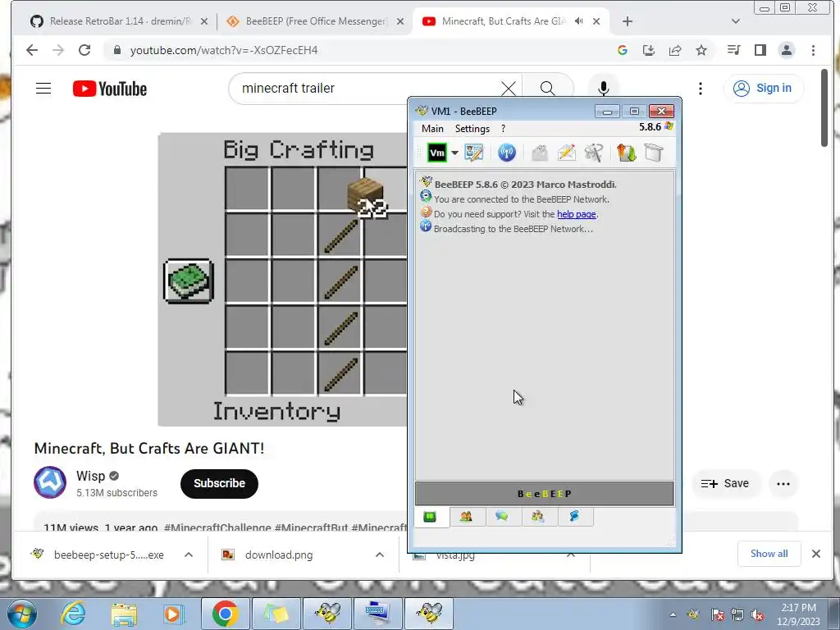
Task: Click the Google icon in the address bar
Action: [x=623, y=50]
